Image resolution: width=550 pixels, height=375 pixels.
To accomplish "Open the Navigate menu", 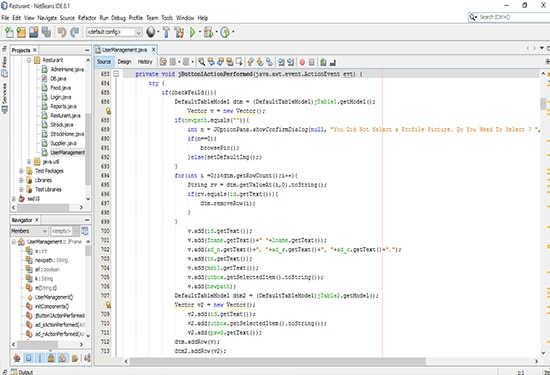I will point(47,18).
